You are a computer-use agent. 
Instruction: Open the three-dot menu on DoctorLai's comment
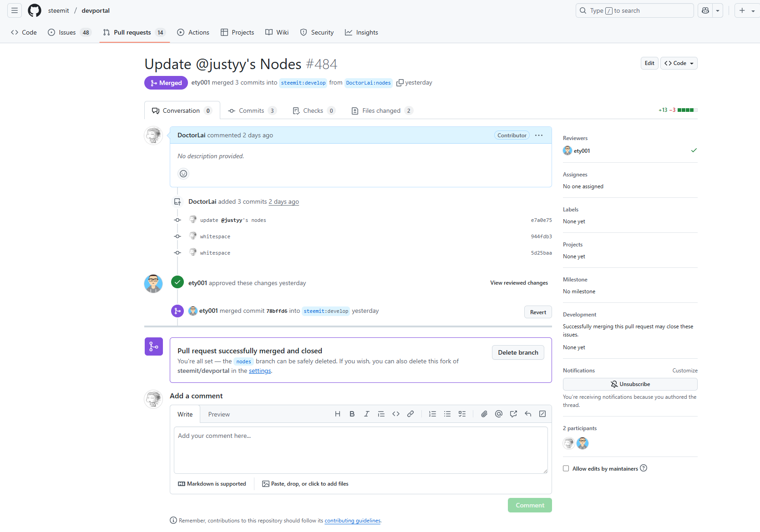click(539, 136)
